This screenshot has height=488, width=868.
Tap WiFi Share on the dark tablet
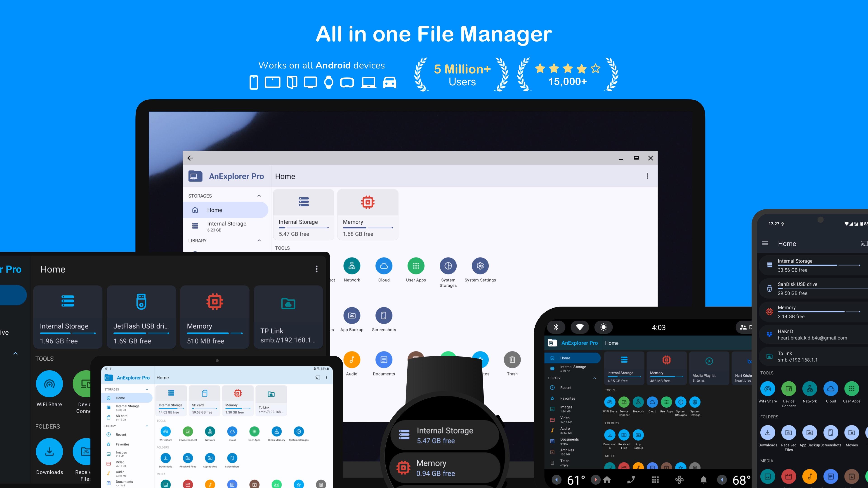49,384
